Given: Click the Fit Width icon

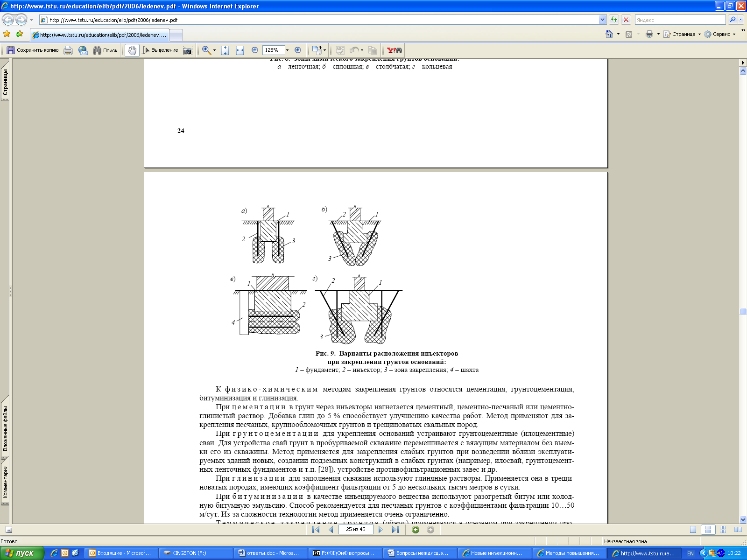Looking at the screenshot, I should pos(240,50).
